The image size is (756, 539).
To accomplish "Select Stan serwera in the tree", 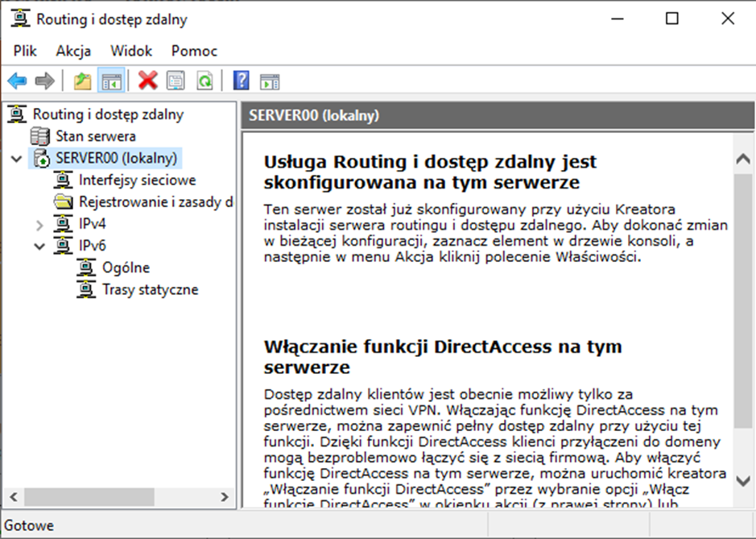I will (x=95, y=136).
